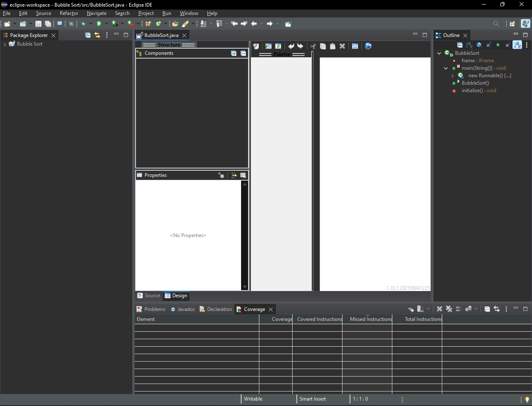
Task: Switch to the Source editor tab
Action: (x=148, y=296)
